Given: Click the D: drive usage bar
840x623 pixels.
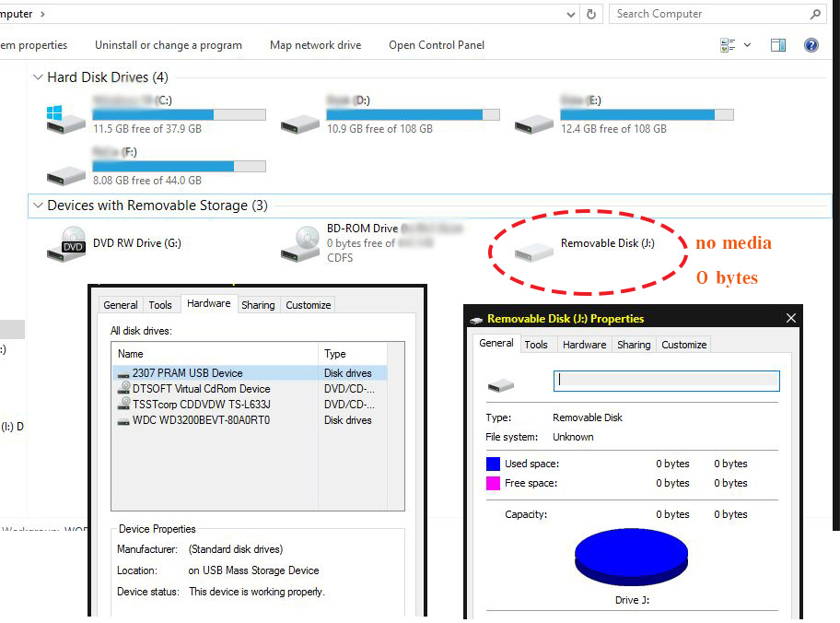Looking at the screenshot, I should click(x=413, y=114).
